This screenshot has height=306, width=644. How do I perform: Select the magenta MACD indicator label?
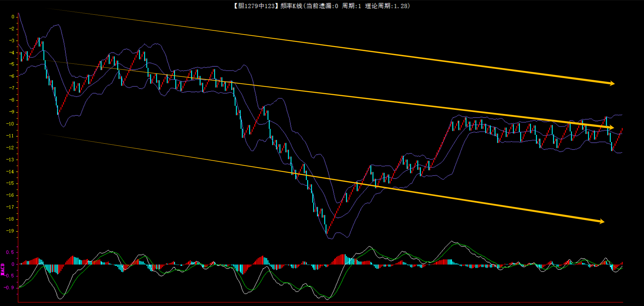(x=3, y=269)
